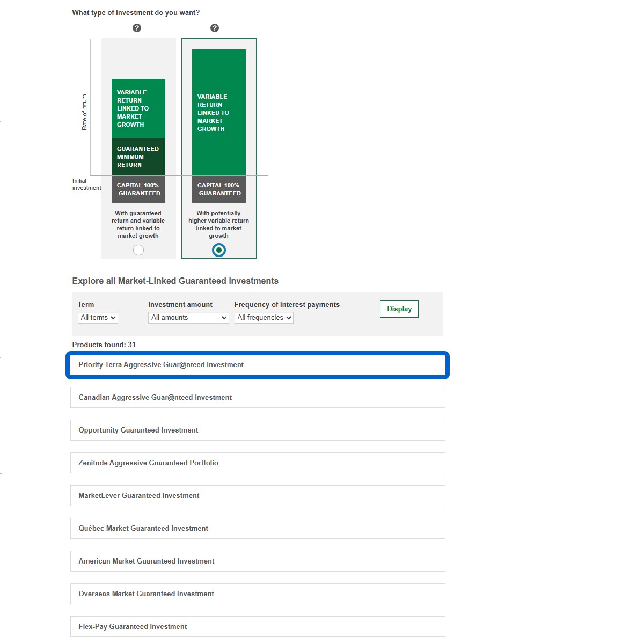Image resolution: width=644 pixels, height=644 pixels.
Task: Expand Priority Terra Aggressive Guaranteed Investment
Action: click(x=258, y=365)
